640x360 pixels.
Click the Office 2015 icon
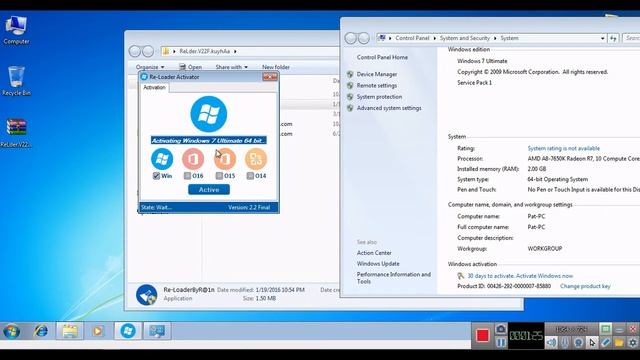(225, 159)
